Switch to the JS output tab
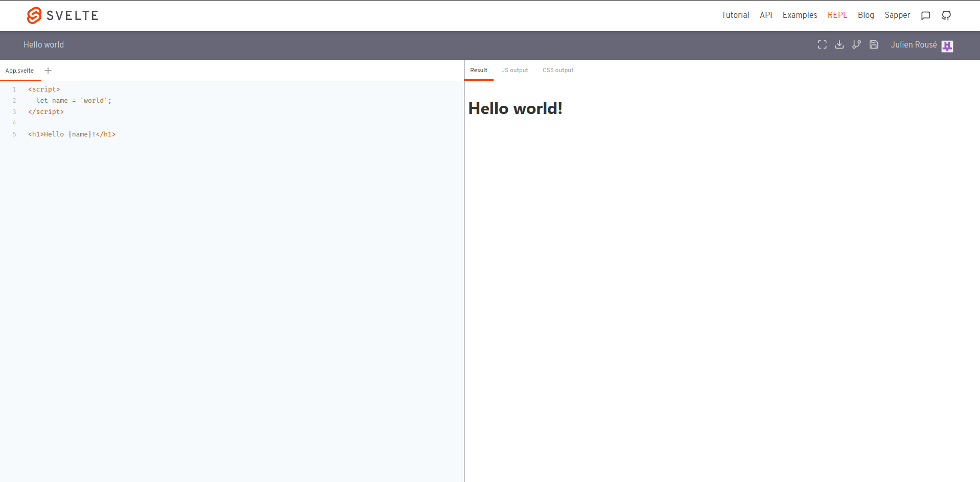The height and width of the screenshot is (482, 980). click(515, 70)
